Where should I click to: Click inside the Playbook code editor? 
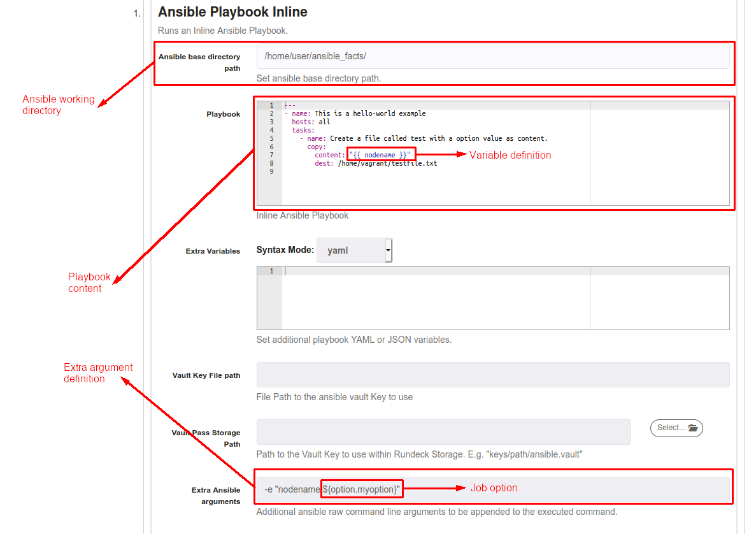[x=493, y=154]
